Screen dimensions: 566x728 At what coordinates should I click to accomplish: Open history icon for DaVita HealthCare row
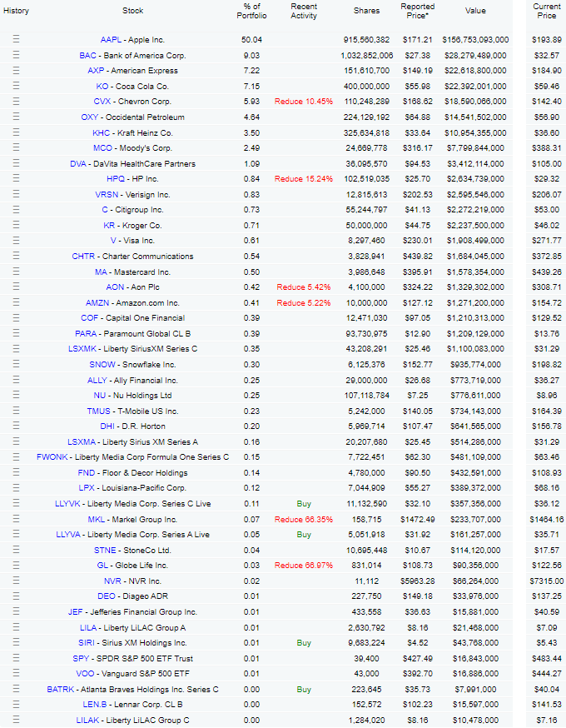pos(17,163)
